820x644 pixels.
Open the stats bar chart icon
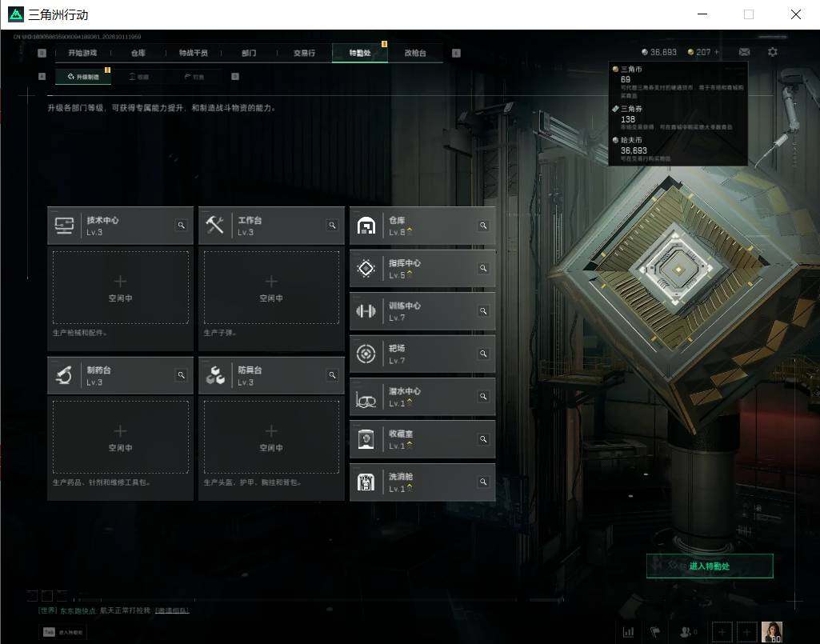coord(628,632)
